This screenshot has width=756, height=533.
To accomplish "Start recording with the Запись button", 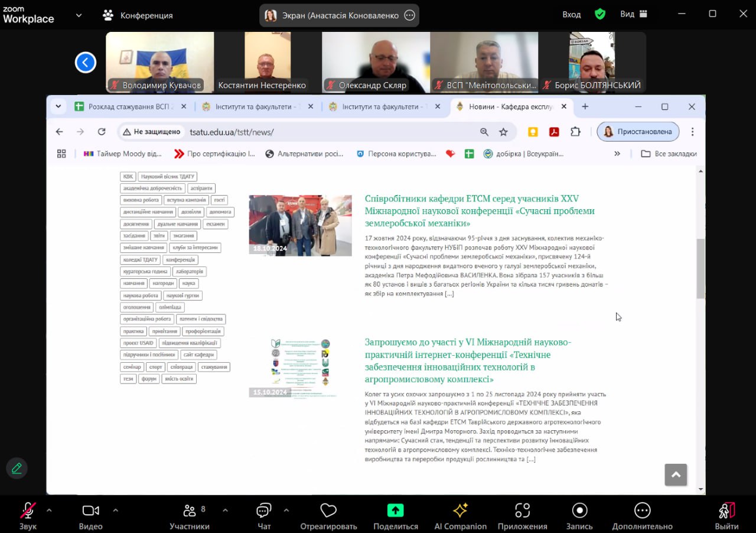I will (x=579, y=511).
